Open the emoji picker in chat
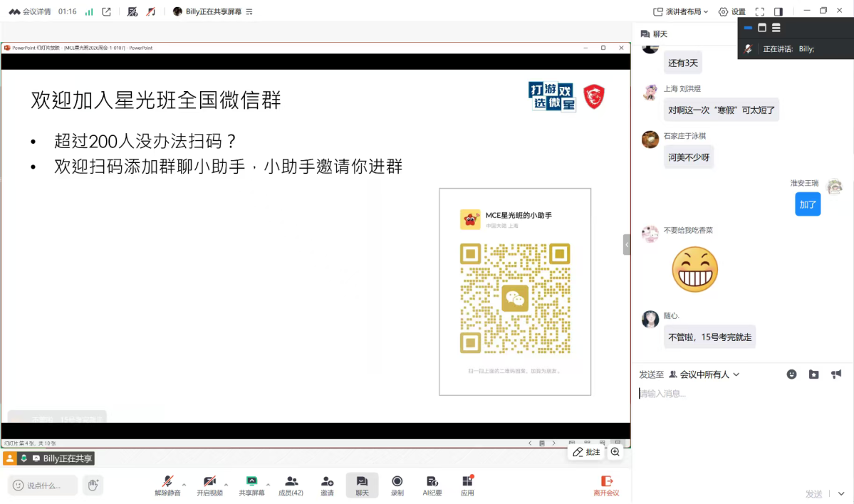The width and height of the screenshot is (854, 504). tap(791, 374)
